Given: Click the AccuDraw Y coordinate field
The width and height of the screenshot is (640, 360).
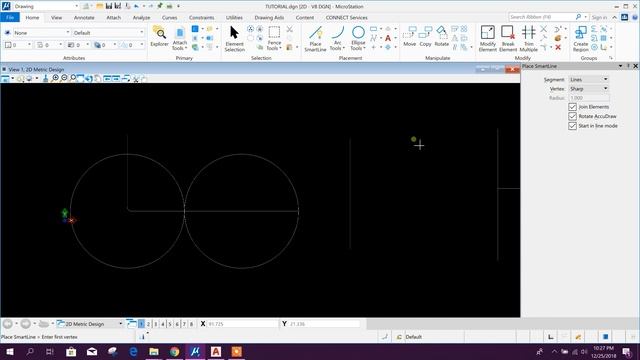Looking at the screenshot, I should [324, 324].
